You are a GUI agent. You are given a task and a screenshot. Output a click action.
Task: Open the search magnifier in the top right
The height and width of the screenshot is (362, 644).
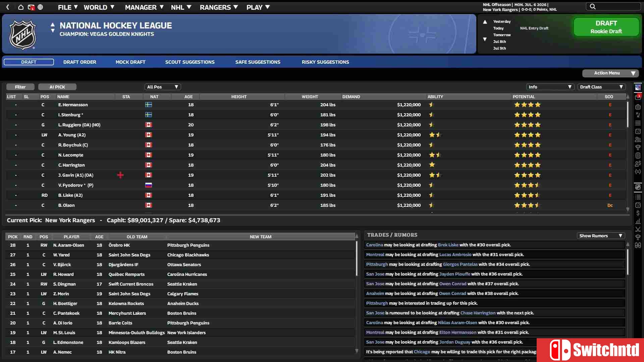pos(592,6)
